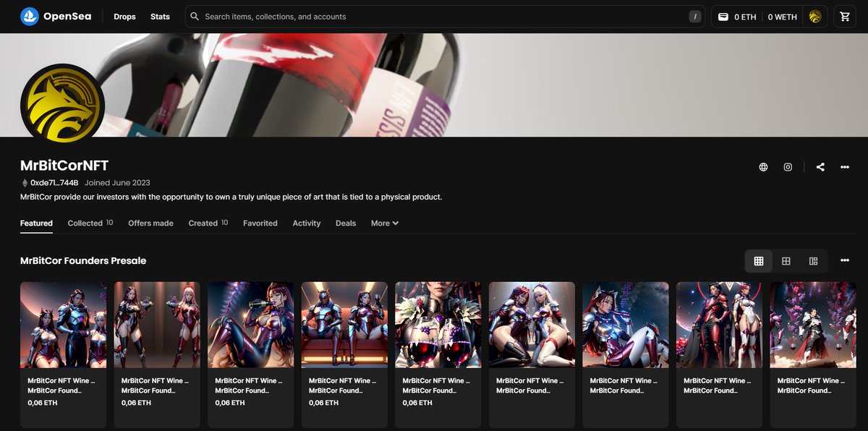This screenshot has width=868, height=431.
Task: Open the Stats menu
Action: [160, 17]
